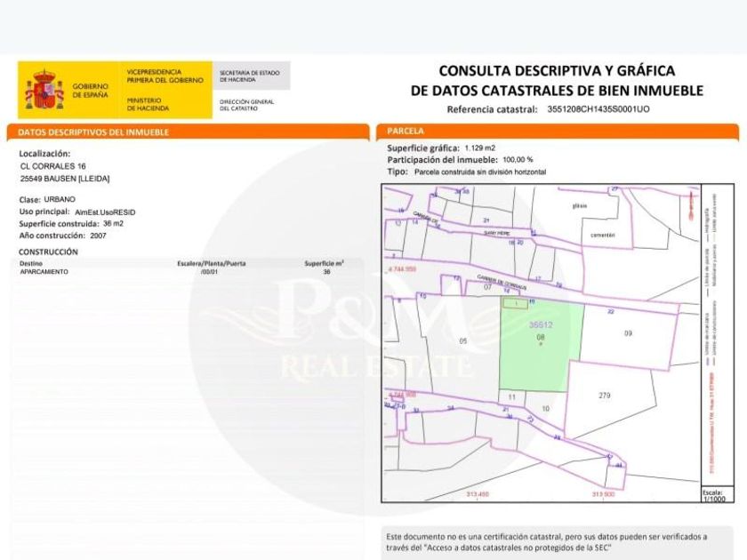The width and height of the screenshot is (747, 560).
Task: Click the Spanish government coat of arms
Action: [x=44, y=90]
